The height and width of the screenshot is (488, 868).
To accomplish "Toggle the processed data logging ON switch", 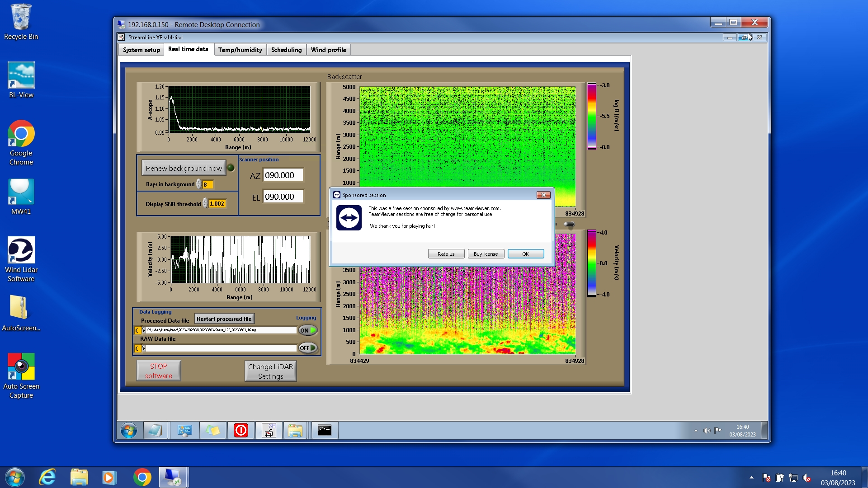I will click(x=307, y=330).
